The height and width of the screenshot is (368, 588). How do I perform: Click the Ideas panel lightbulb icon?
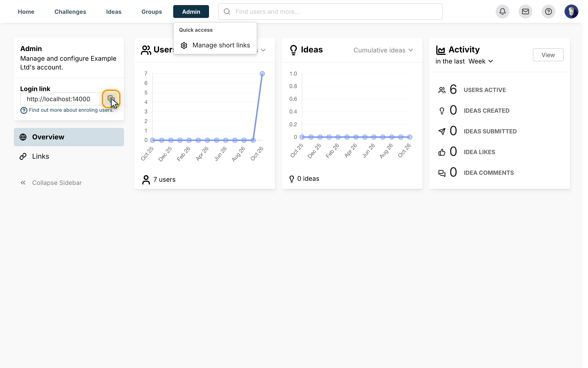pyautogui.click(x=294, y=50)
